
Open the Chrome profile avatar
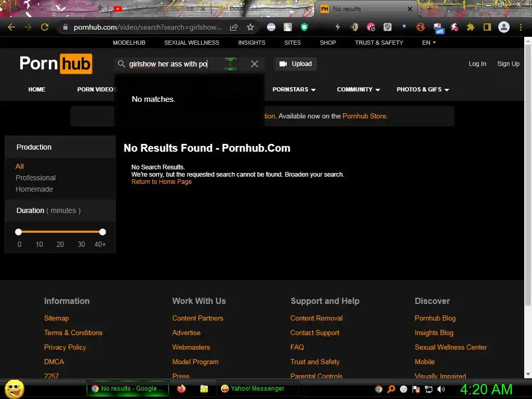pos(504,27)
